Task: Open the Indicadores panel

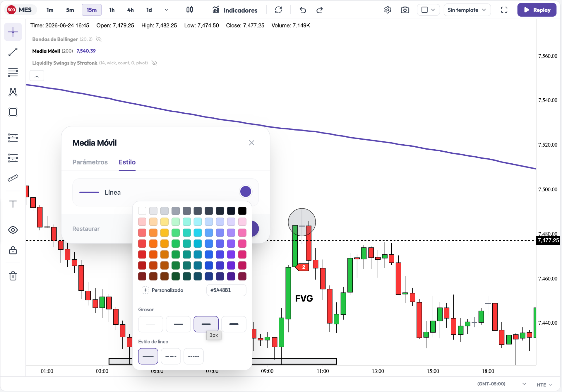Action: [x=235, y=10]
